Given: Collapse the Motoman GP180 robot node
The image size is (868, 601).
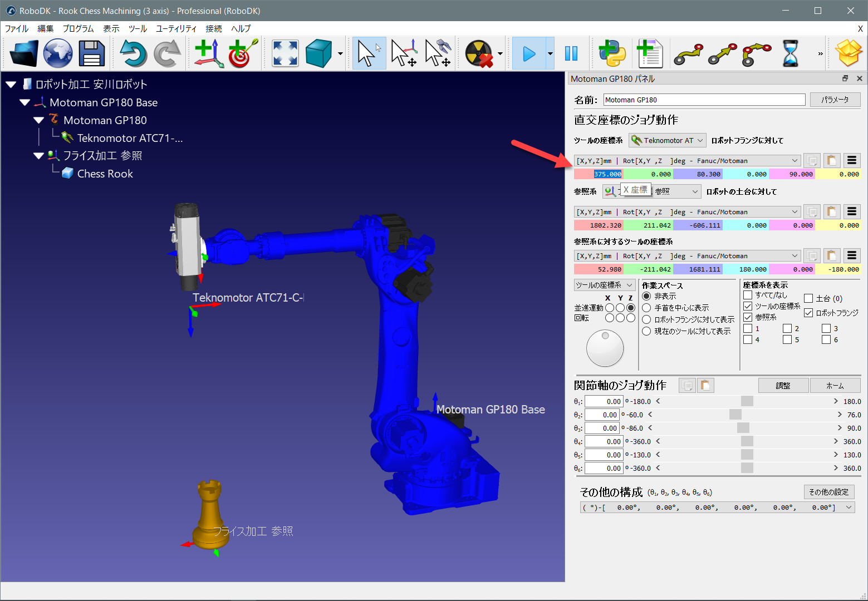Looking at the screenshot, I should point(38,120).
